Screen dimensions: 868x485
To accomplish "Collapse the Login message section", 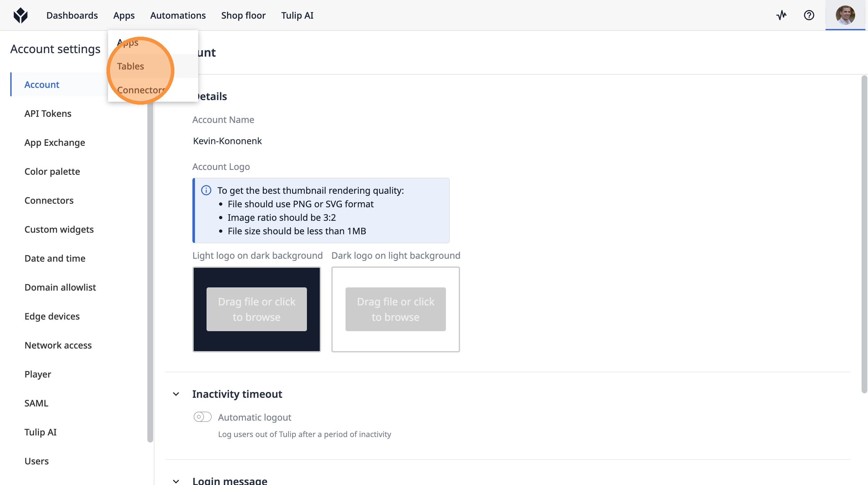I will point(176,481).
